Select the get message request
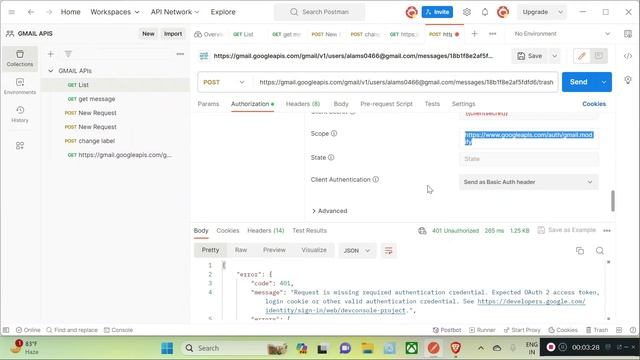The image size is (640, 360). click(x=97, y=99)
